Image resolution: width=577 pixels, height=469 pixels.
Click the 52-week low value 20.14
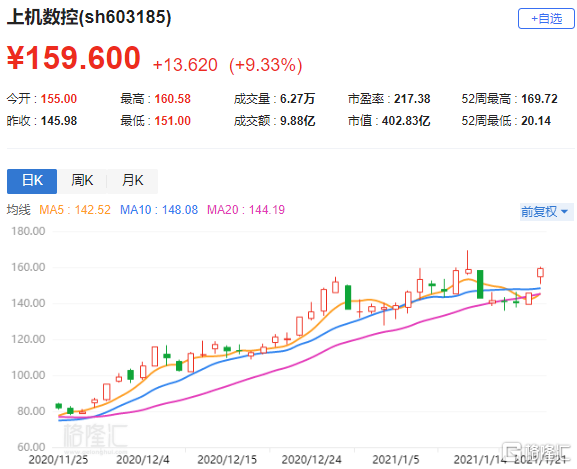tap(536, 121)
